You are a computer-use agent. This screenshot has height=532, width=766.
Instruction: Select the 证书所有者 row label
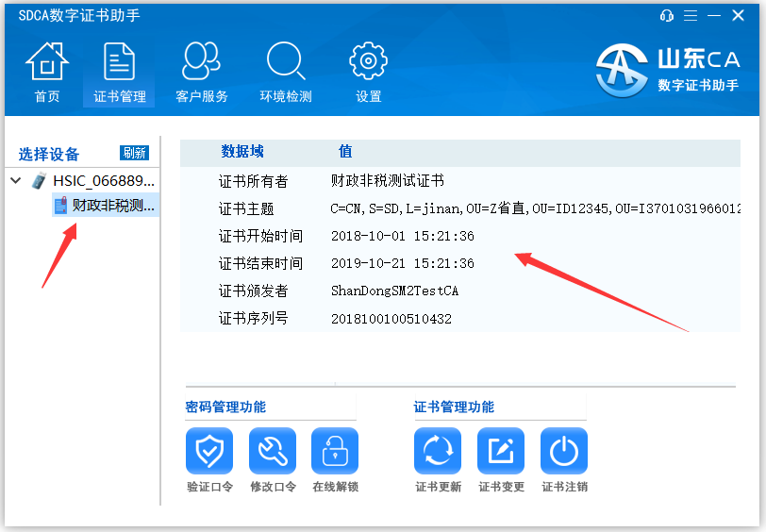(253, 181)
